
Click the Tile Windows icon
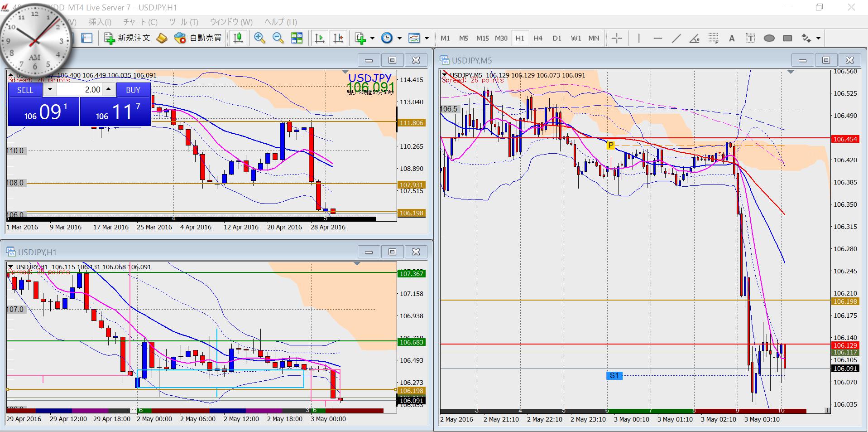point(297,38)
